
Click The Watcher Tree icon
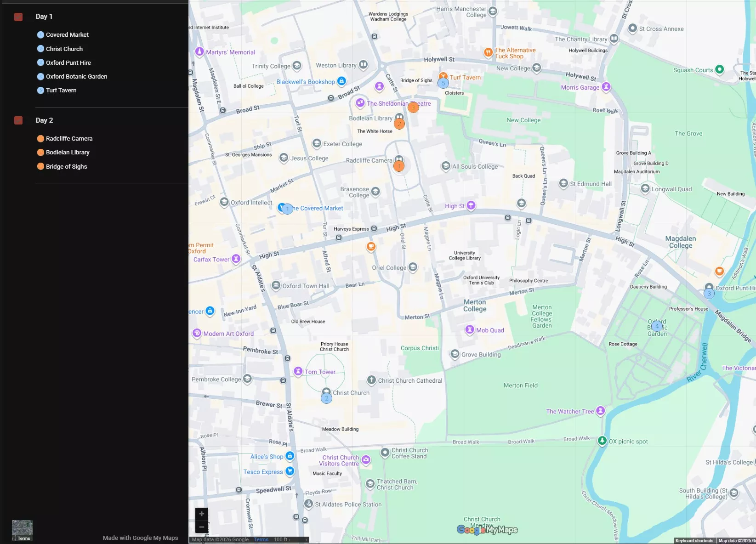[x=601, y=411]
